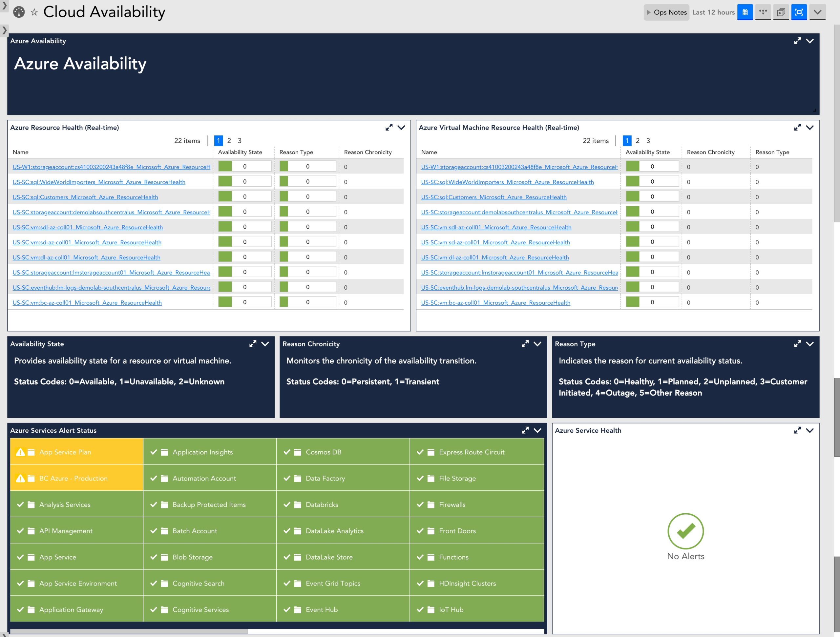Click US-SC:vm:bc-az-coll01 Microsoft Azure ResourceHealth link
Screen dimensions: 840x637
[x=87, y=302]
